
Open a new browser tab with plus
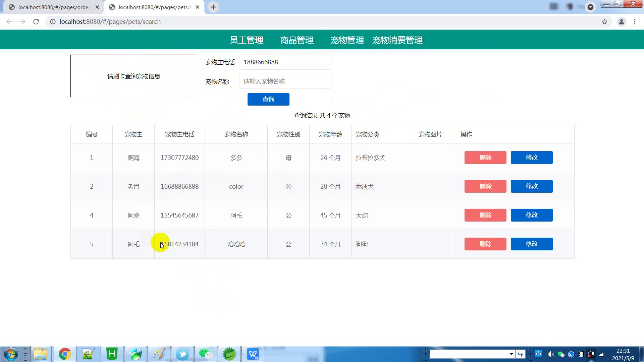213,7
